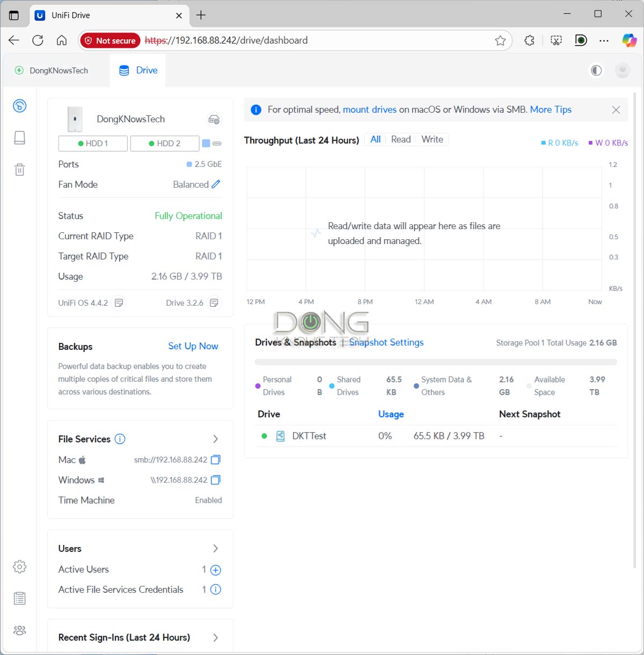The image size is (644, 655).
Task: Toggle the dark/light theme icon
Action: point(596,70)
